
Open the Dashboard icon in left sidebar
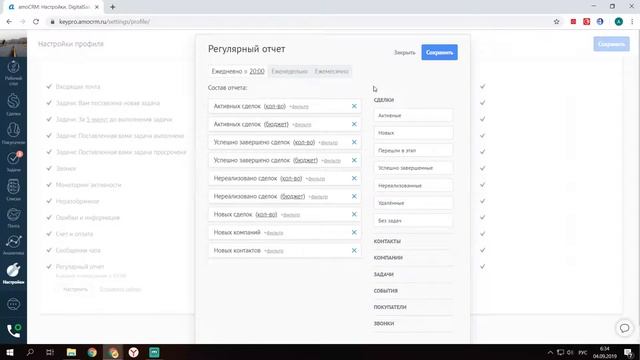[x=13, y=72]
